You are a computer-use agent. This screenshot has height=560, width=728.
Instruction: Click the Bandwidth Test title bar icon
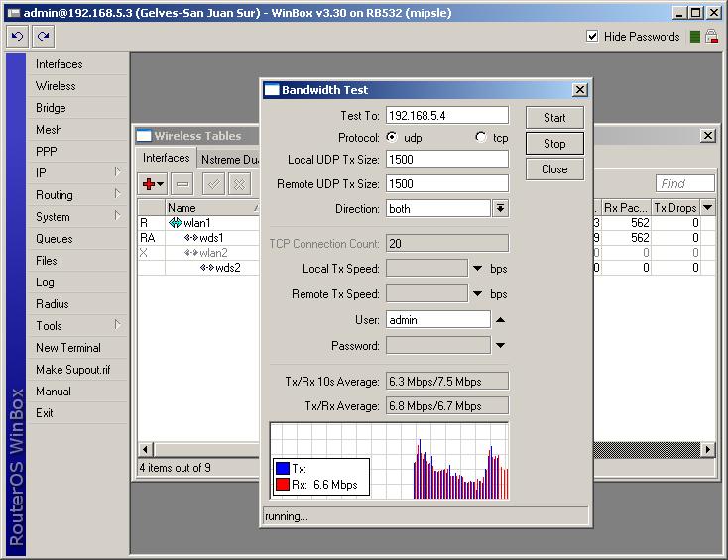tap(271, 90)
